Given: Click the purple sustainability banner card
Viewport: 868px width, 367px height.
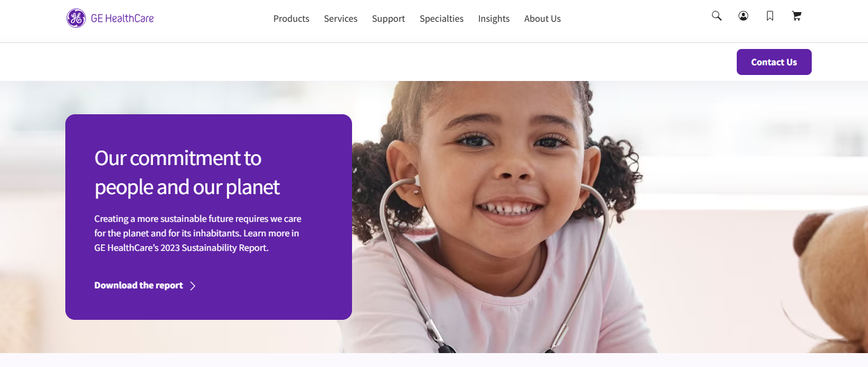Looking at the screenshot, I should (209, 217).
